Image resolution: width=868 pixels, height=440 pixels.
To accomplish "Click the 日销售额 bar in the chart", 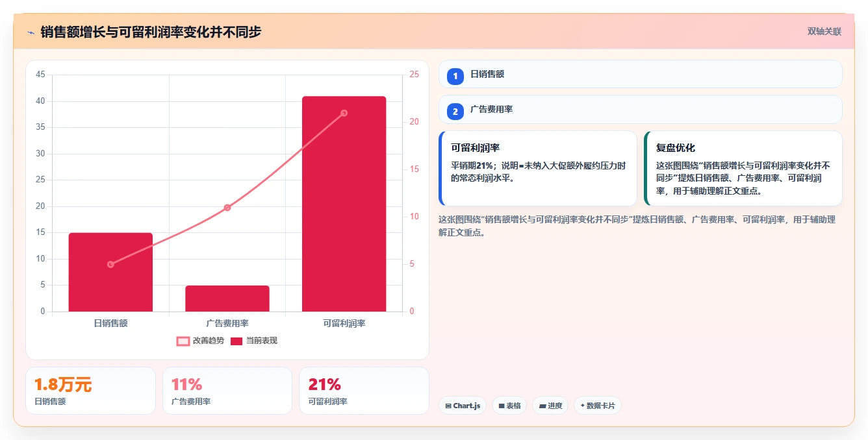I will [x=110, y=272].
